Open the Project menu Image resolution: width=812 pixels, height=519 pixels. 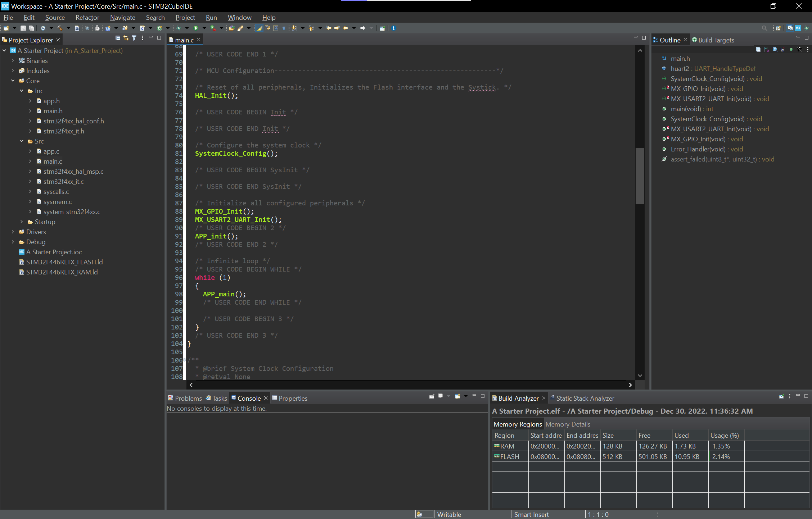(185, 18)
